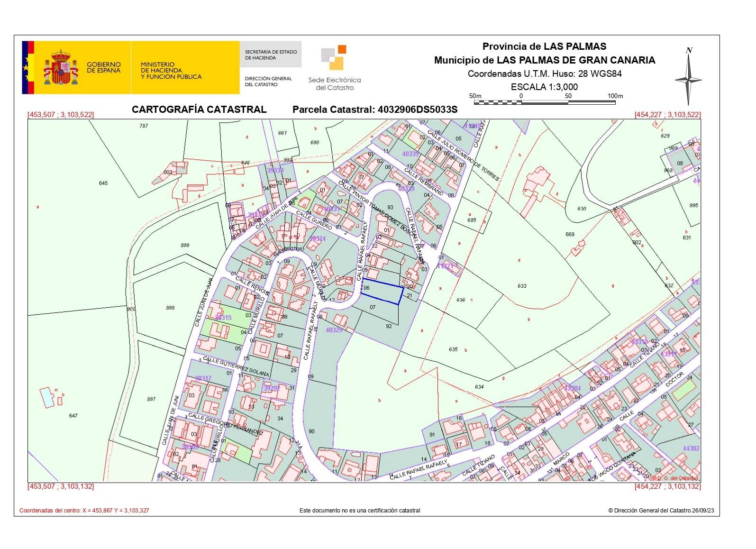Click the Spanish coat of arms emblem
The height and width of the screenshot is (549, 756).
coord(61,67)
